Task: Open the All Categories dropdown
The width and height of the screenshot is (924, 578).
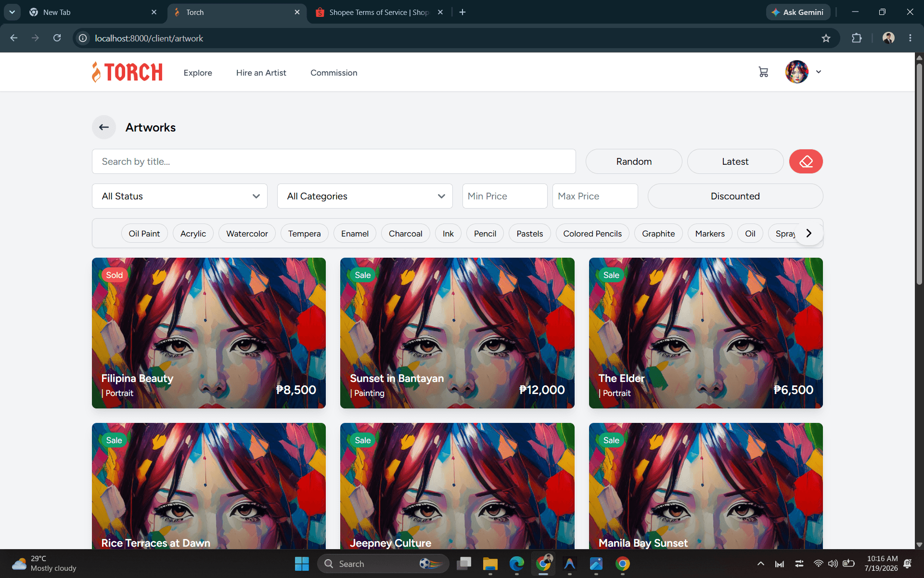Action: [x=365, y=196]
